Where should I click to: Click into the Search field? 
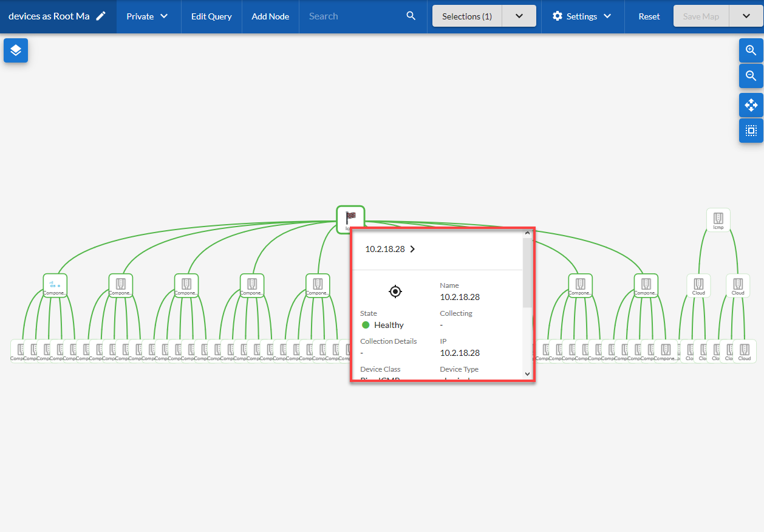(352, 16)
